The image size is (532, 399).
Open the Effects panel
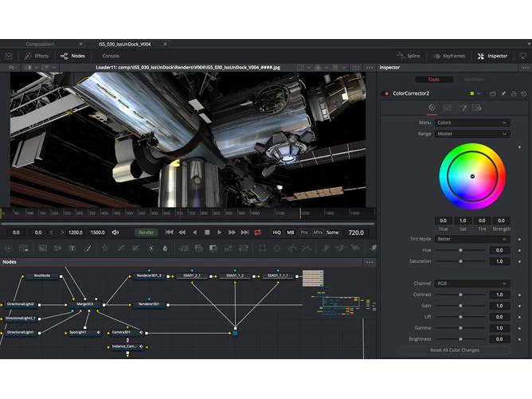(37, 56)
